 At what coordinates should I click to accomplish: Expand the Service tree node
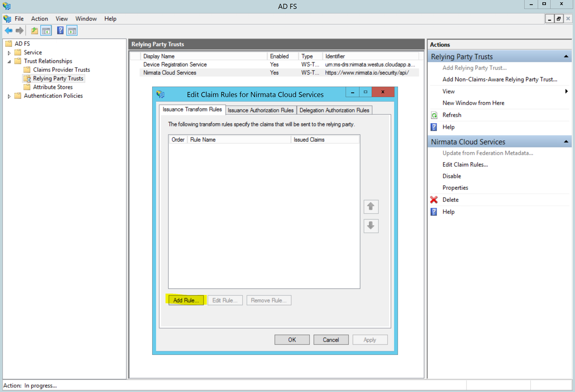click(x=9, y=53)
